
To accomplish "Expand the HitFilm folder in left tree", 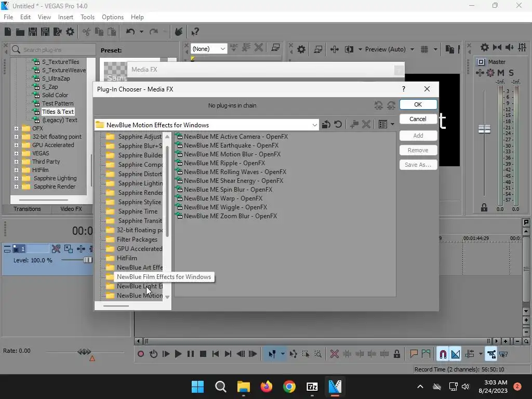I will click(16, 170).
